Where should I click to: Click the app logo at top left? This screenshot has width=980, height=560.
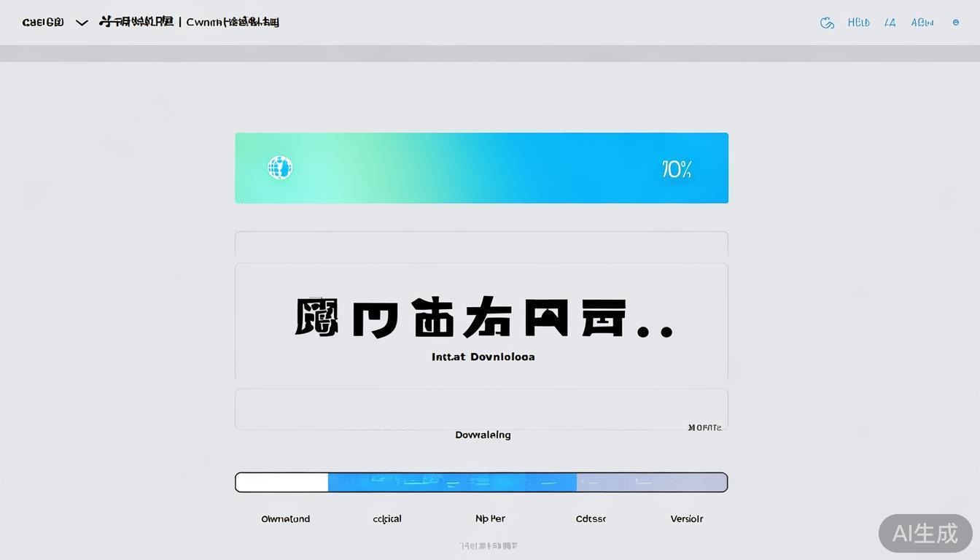tap(42, 22)
